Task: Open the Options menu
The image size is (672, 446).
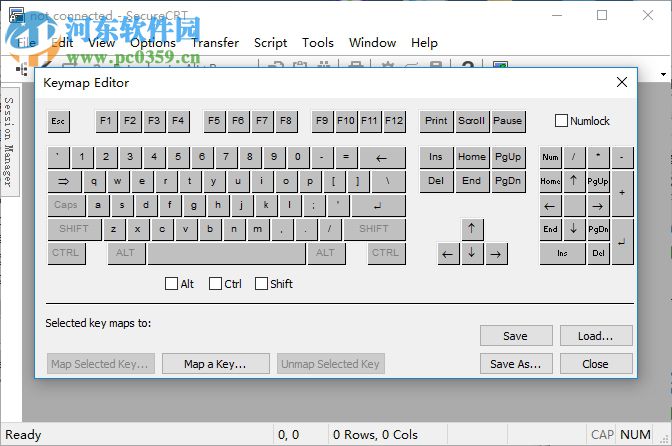Action: click(x=153, y=43)
